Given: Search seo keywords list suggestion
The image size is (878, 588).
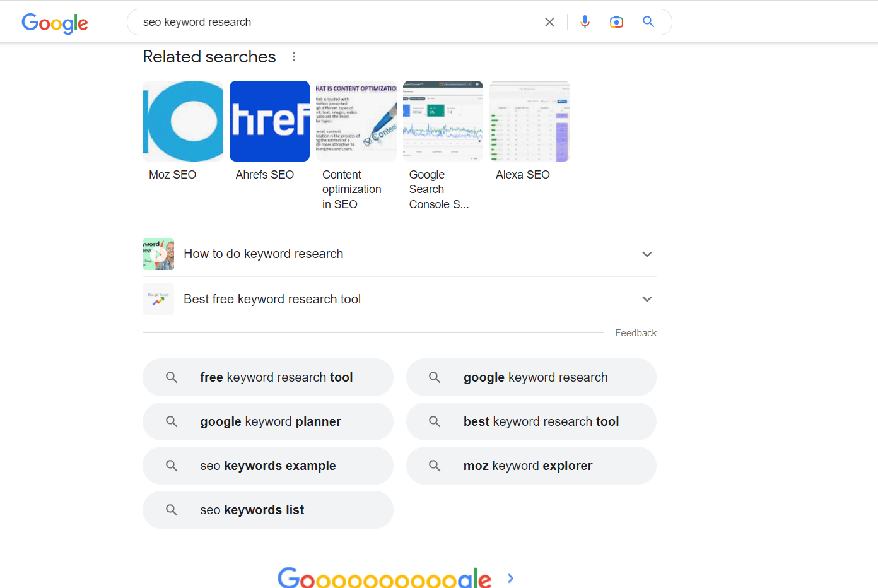Looking at the screenshot, I should [x=268, y=510].
